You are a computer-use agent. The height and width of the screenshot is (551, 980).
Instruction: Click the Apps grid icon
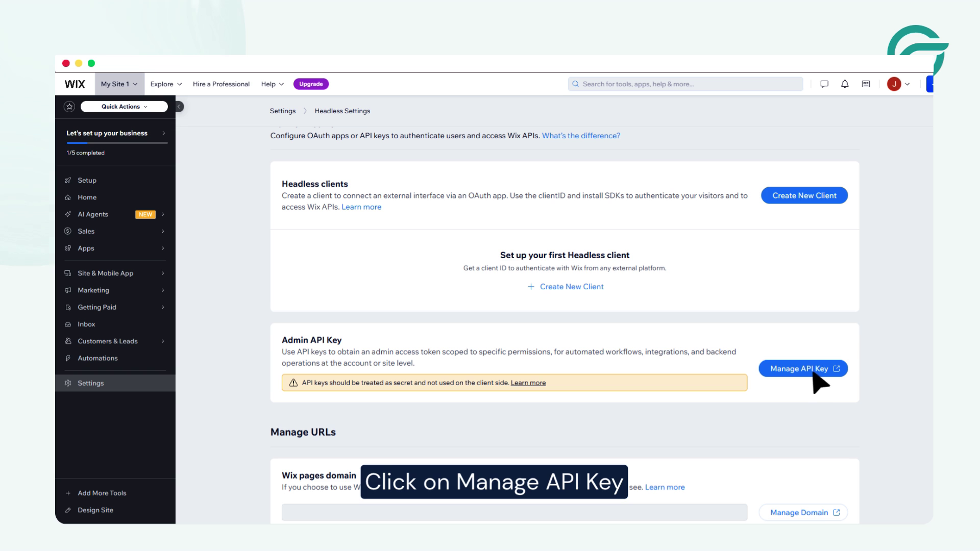68,248
